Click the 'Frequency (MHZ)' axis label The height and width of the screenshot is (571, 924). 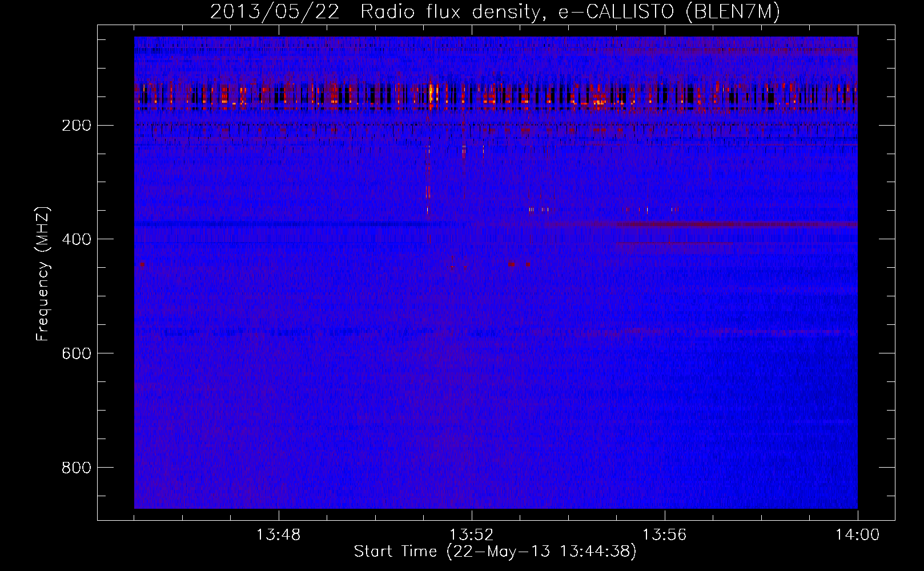pyautogui.click(x=43, y=274)
